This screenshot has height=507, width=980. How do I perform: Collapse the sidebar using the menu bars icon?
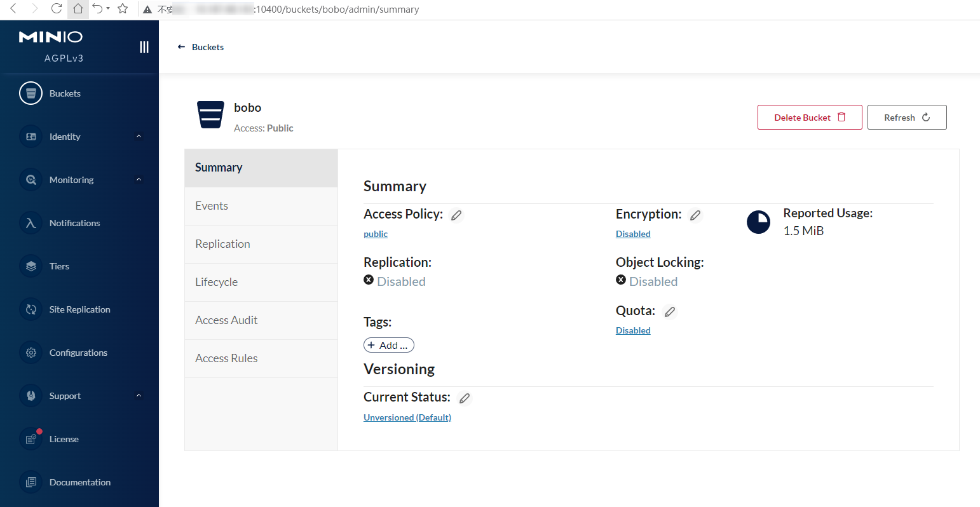[144, 47]
